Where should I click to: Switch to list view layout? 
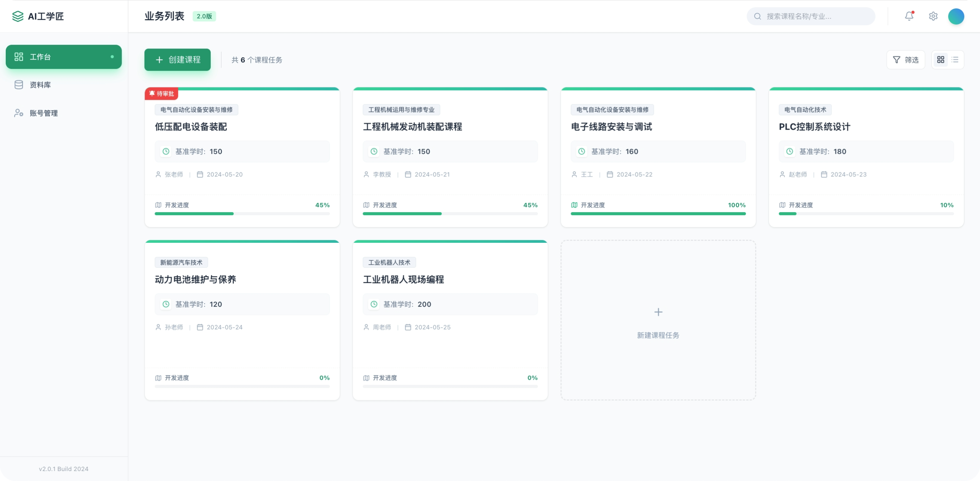coord(955,60)
